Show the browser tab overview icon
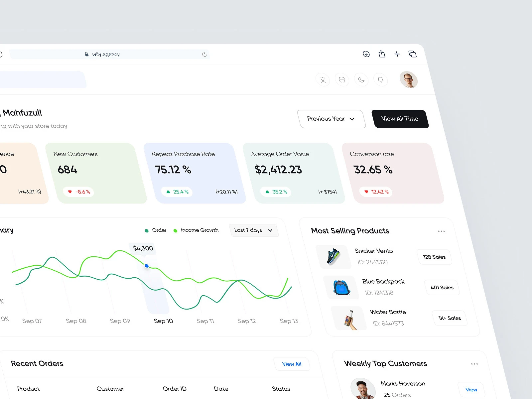 (413, 54)
